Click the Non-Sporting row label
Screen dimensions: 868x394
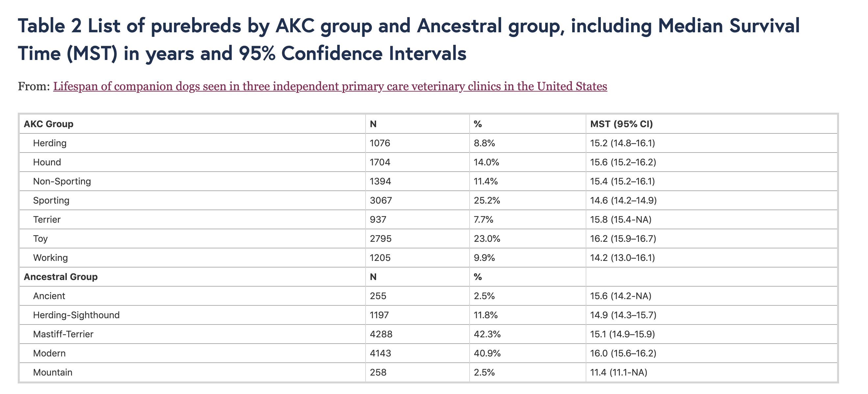tap(62, 182)
